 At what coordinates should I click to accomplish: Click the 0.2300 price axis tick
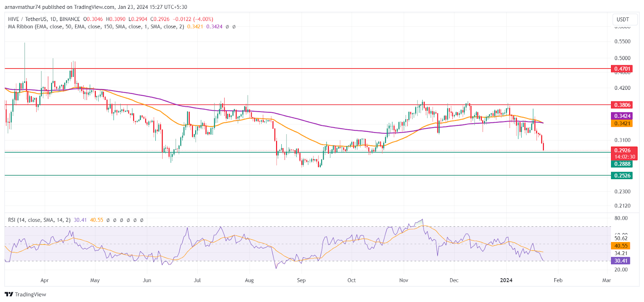pyautogui.click(x=622, y=191)
